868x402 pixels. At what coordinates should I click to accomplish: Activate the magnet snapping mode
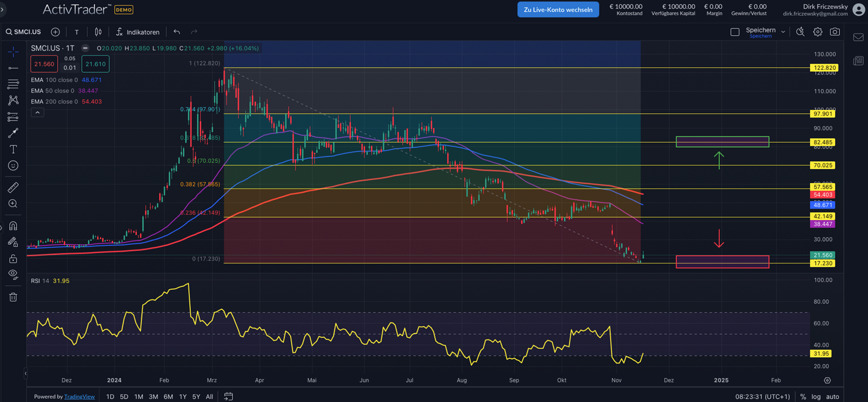pos(13,226)
